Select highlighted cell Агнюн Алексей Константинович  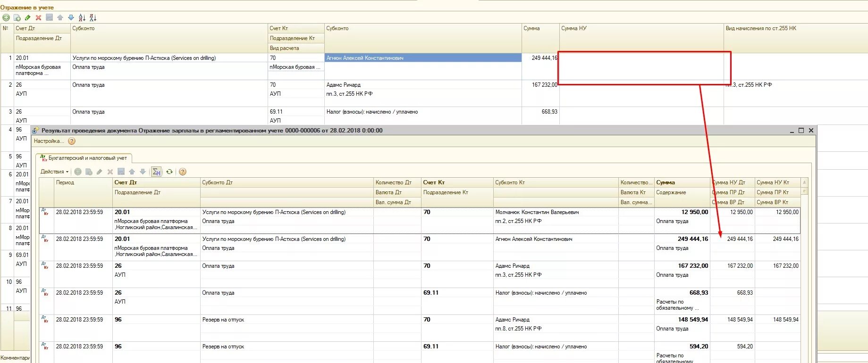click(423, 58)
